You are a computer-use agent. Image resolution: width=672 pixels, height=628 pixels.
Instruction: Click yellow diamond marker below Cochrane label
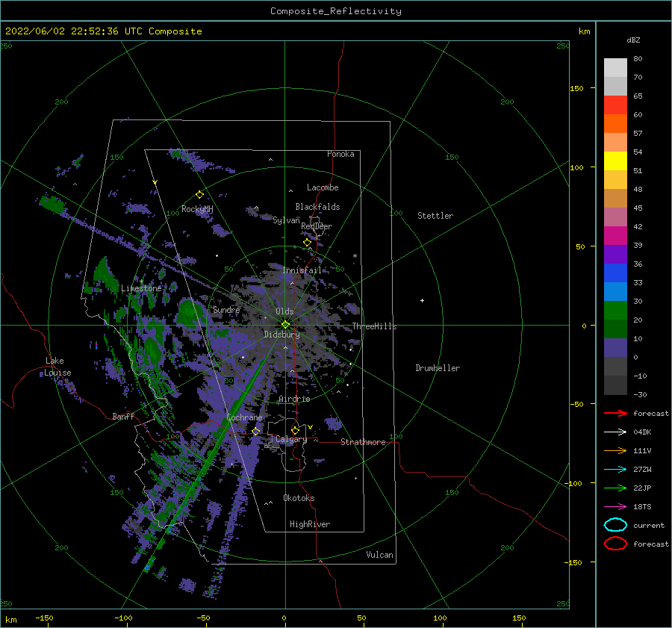click(256, 431)
